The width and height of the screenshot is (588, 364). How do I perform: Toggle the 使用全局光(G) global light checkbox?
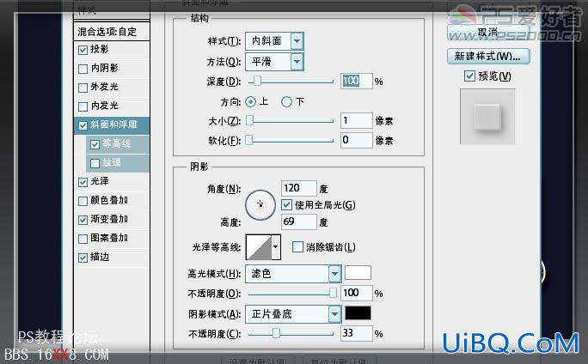[x=286, y=205]
